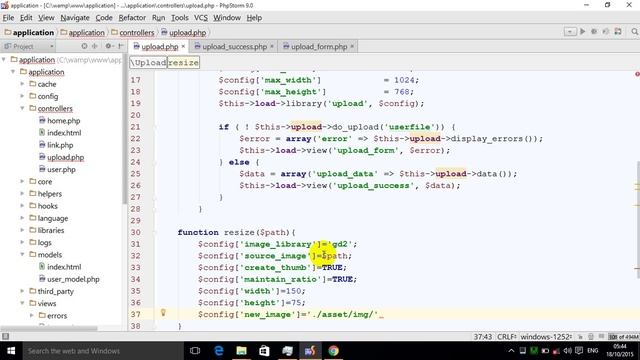The image size is (640, 360).
Task: Click the controllers breadcrumb in navigation bar
Action: [x=133, y=32]
